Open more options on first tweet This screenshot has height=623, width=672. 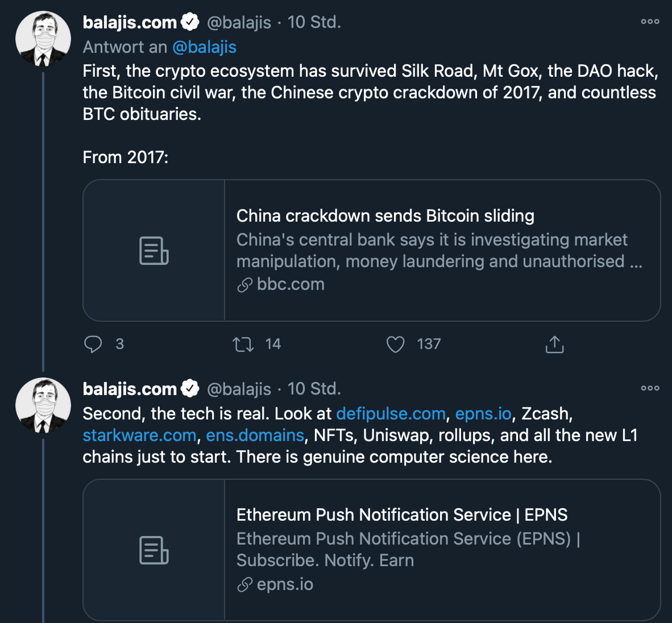[x=650, y=22]
